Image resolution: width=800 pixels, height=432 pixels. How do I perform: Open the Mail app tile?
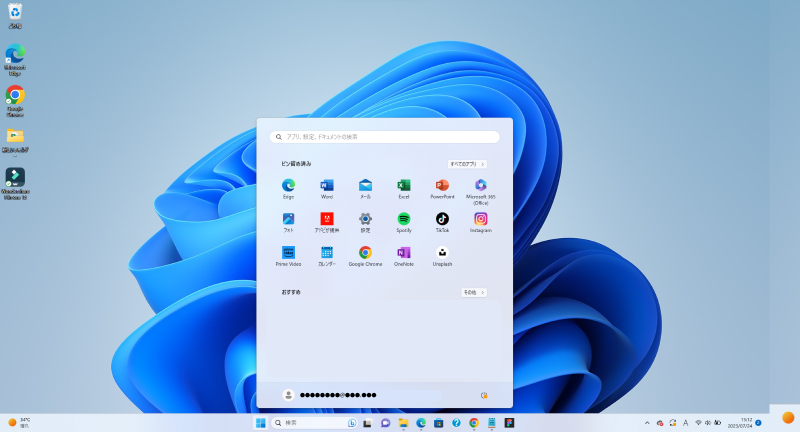tap(365, 189)
